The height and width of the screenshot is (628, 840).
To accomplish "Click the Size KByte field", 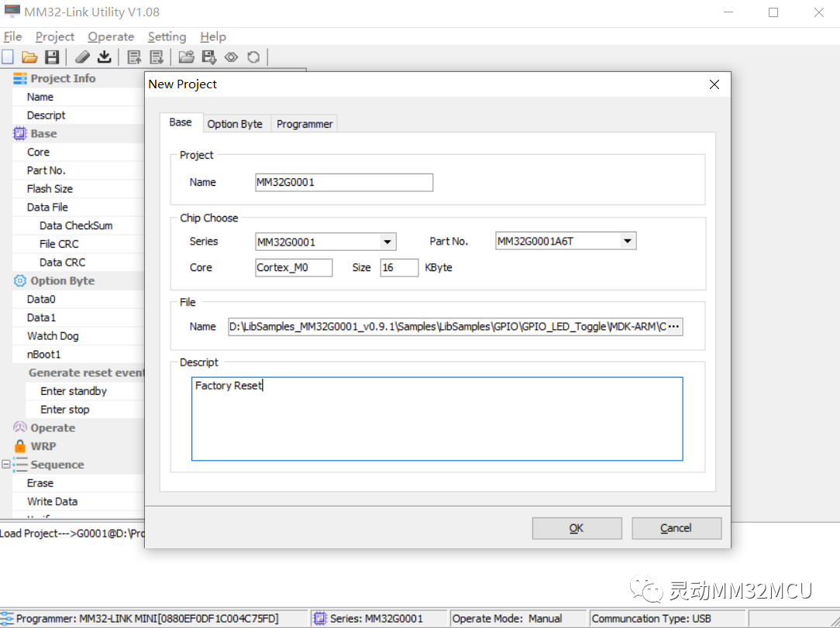I will pos(399,268).
